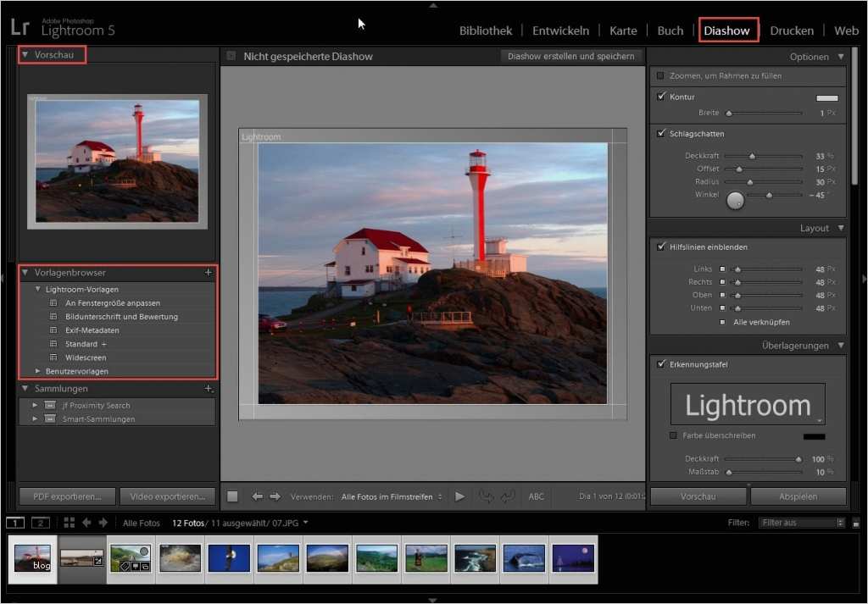
Task: Click the grid view icon above the filmstrip
Action: (x=69, y=523)
